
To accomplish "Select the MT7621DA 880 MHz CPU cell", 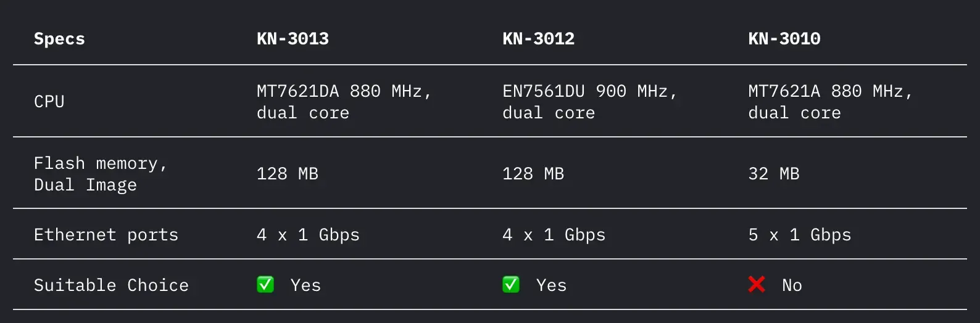I will pyautogui.click(x=344, y=102).
